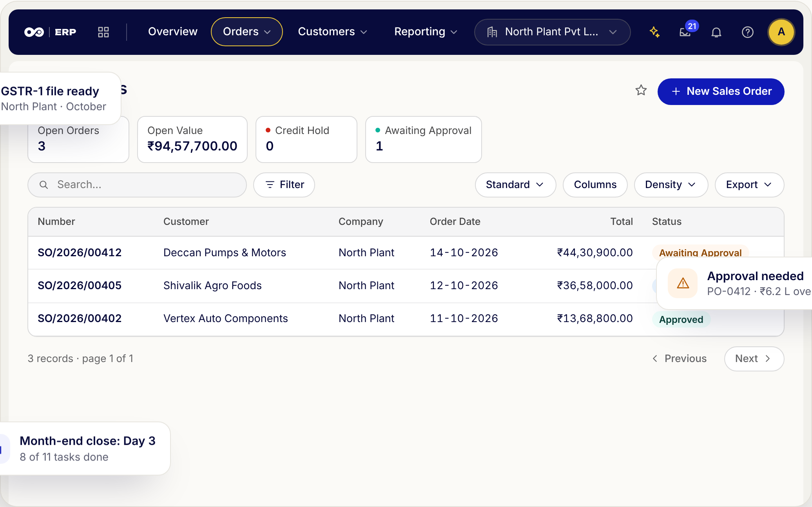
Task: Open order SO/2026/00402
Action: 80,319
